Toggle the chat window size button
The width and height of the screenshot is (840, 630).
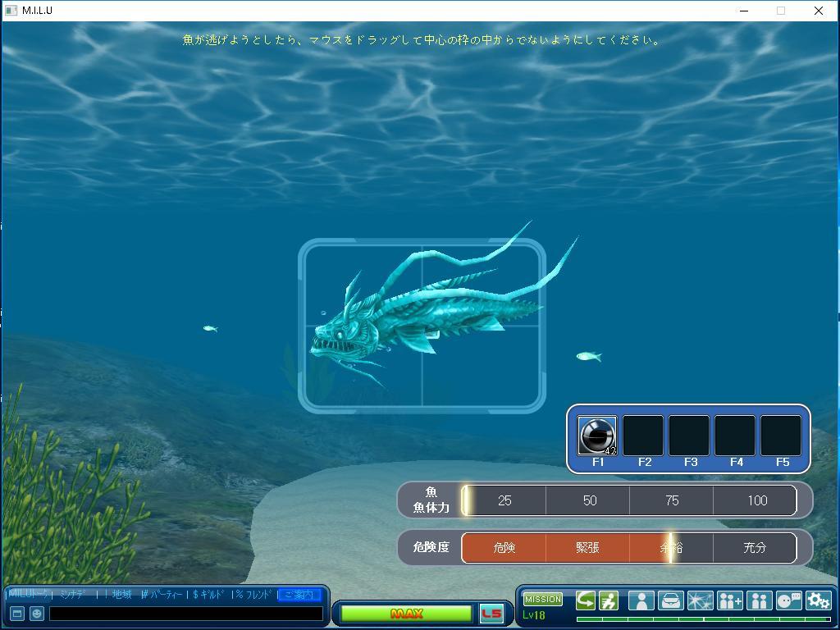[x=16, y=614]
